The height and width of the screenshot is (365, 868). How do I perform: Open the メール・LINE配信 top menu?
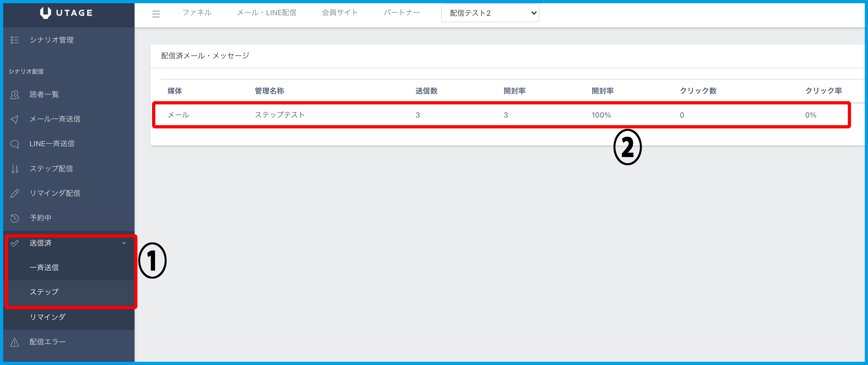click(266, 13)
